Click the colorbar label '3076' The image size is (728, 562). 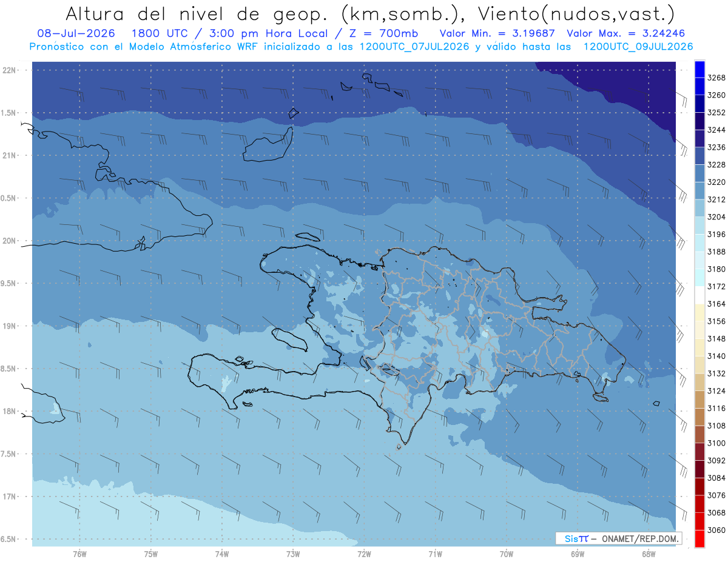click(716, 495)
